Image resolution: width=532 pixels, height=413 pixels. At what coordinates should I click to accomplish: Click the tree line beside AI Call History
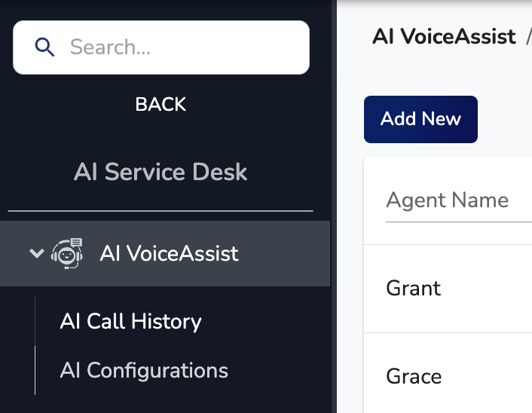[35, 322]
